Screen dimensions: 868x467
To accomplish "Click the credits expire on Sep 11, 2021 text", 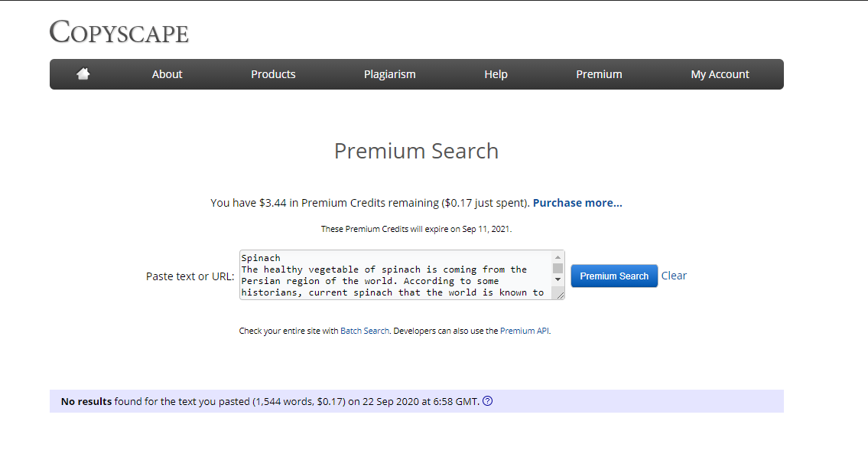I will click(x=416, y=229).
